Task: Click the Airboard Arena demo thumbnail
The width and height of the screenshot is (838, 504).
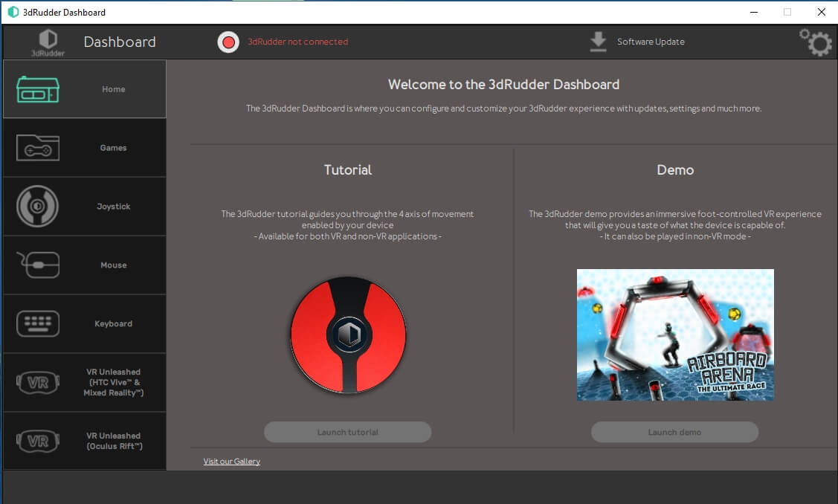Action: click(x=675, y=335)
